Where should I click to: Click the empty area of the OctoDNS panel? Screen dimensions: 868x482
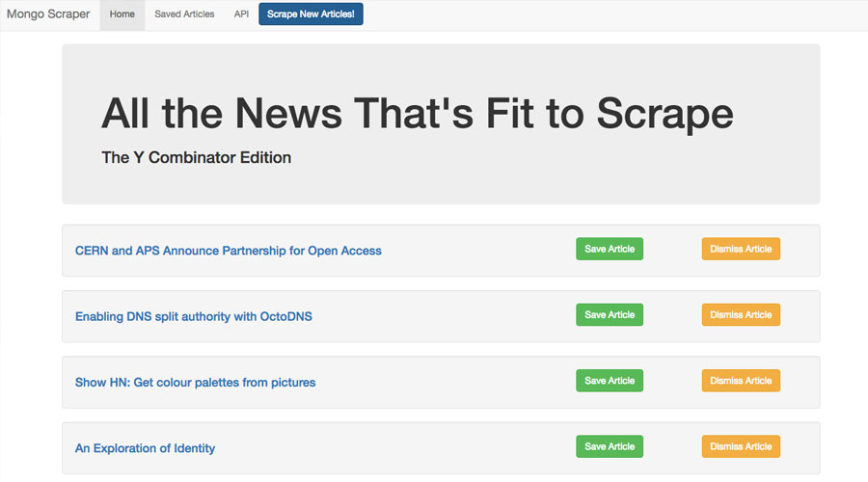tap(443, 316)
